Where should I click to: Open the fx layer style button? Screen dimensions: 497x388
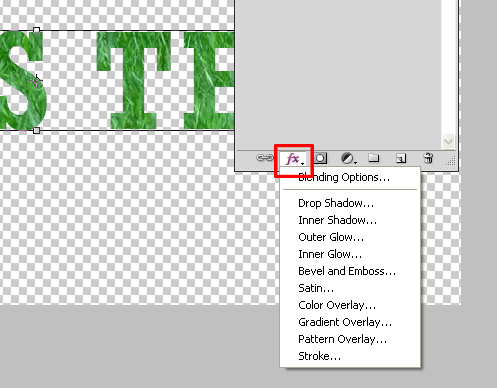(x=294, y=159)
